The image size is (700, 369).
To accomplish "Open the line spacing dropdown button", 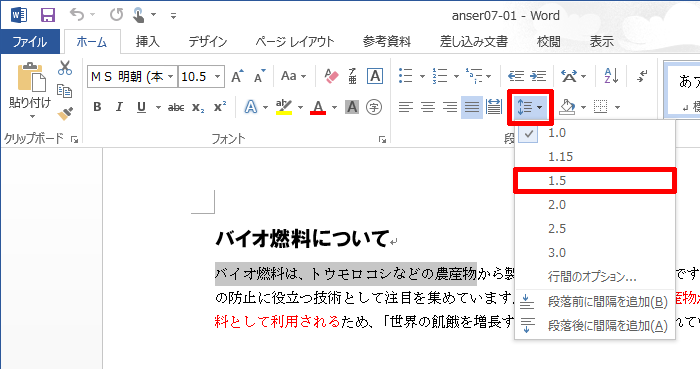I will tap(530, 107).
